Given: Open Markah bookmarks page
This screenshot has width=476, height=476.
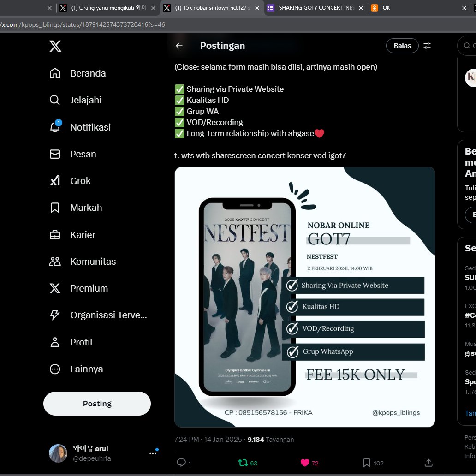Looking at the screenshot, I should [x=76, y=208].
